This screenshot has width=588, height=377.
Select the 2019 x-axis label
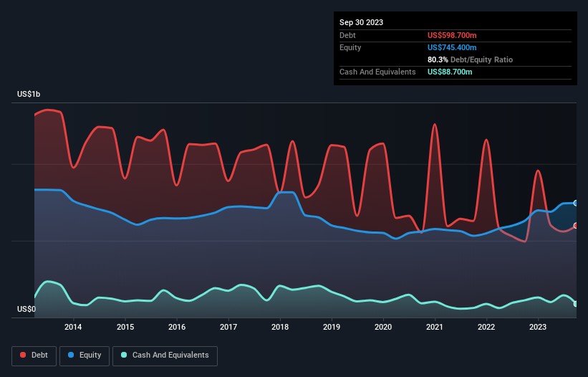(x=332, y=327)
